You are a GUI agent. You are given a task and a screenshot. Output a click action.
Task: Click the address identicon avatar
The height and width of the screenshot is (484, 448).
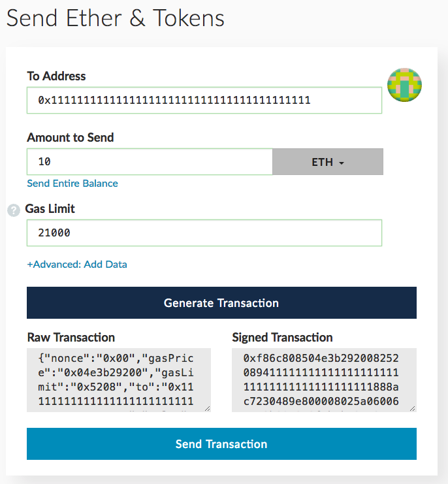404,85
